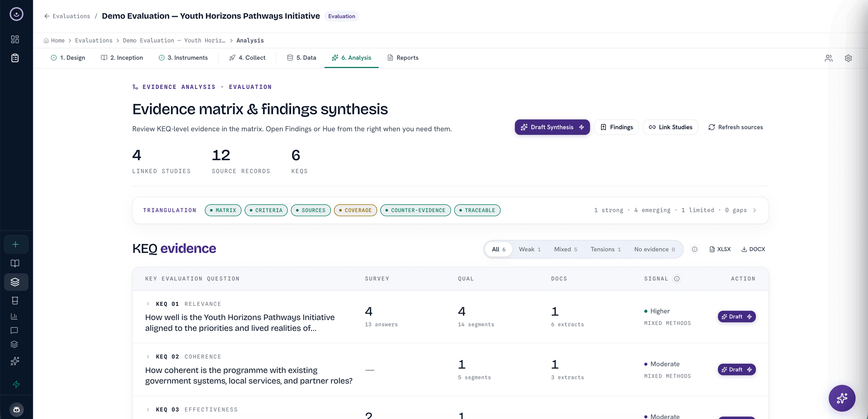868x419 pixels.
Task: Open the beaker icon in sidebar
Action: [15, 300]
